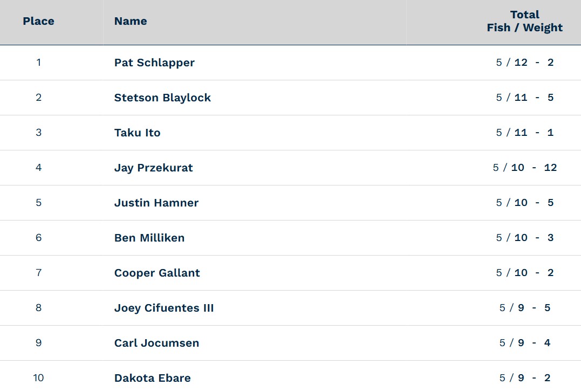Select Taku Ito in the standings
This screenshot has width=581, height=392.
point(137,133)
